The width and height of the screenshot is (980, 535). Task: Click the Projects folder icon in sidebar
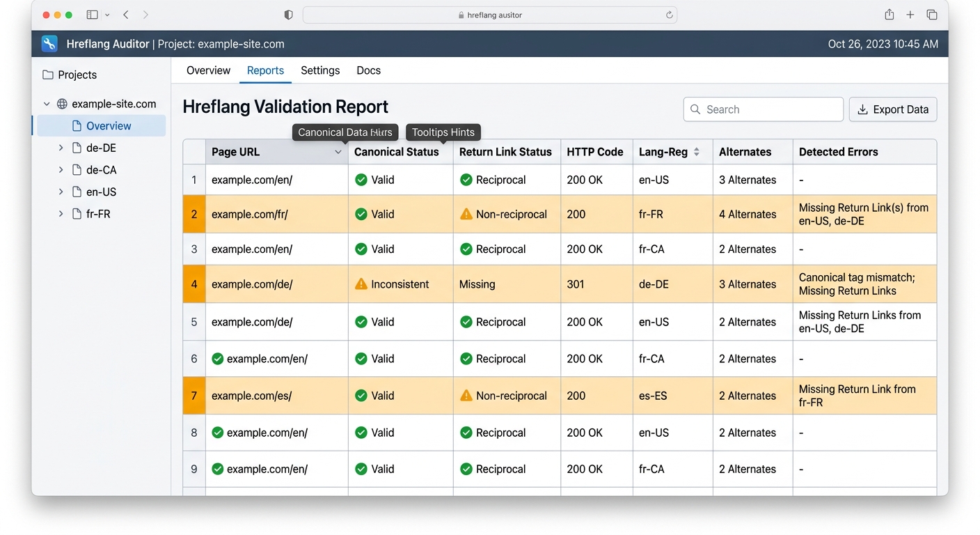[47, 75]
